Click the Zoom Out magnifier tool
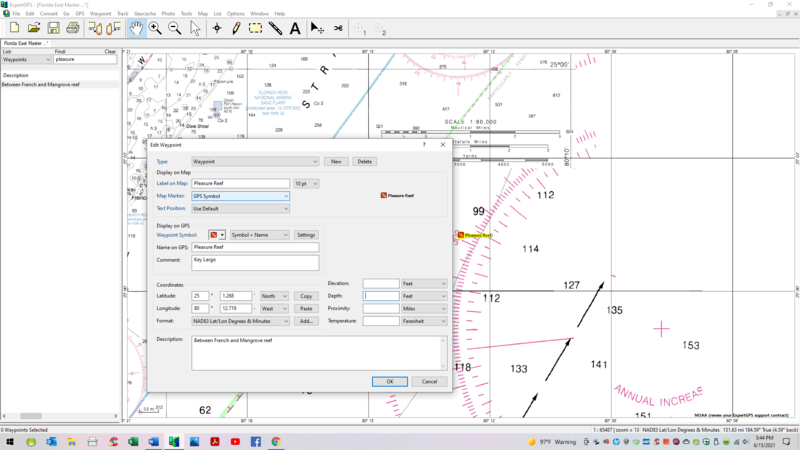800x450 pixels. [175, 29]
